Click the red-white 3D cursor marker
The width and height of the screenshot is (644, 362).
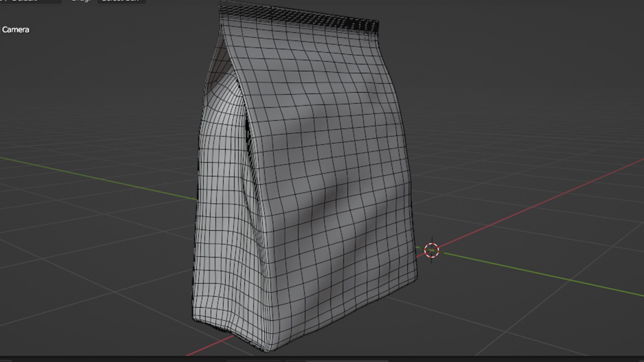click(x=431, y=250)
